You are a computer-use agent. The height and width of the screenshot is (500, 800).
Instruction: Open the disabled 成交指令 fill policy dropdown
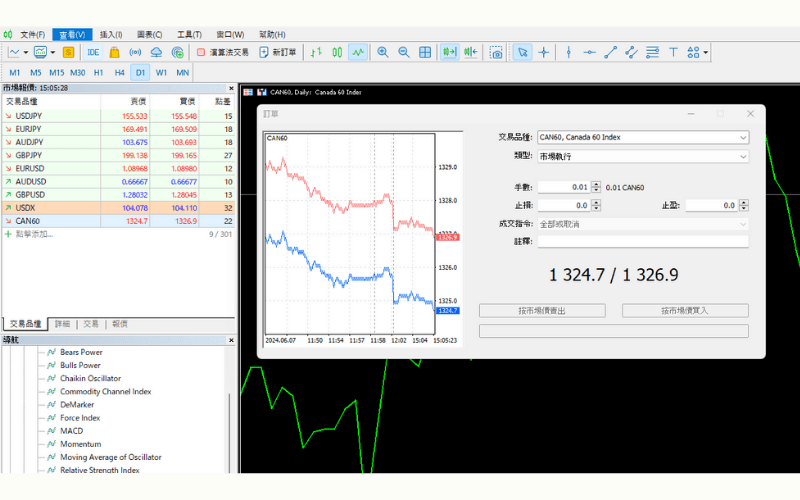click(643, 224)
